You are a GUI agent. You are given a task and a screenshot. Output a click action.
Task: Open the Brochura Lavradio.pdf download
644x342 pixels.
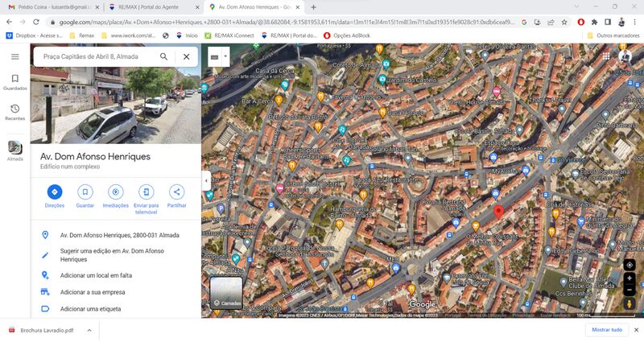pyautogui.click(x=42, y=330)
